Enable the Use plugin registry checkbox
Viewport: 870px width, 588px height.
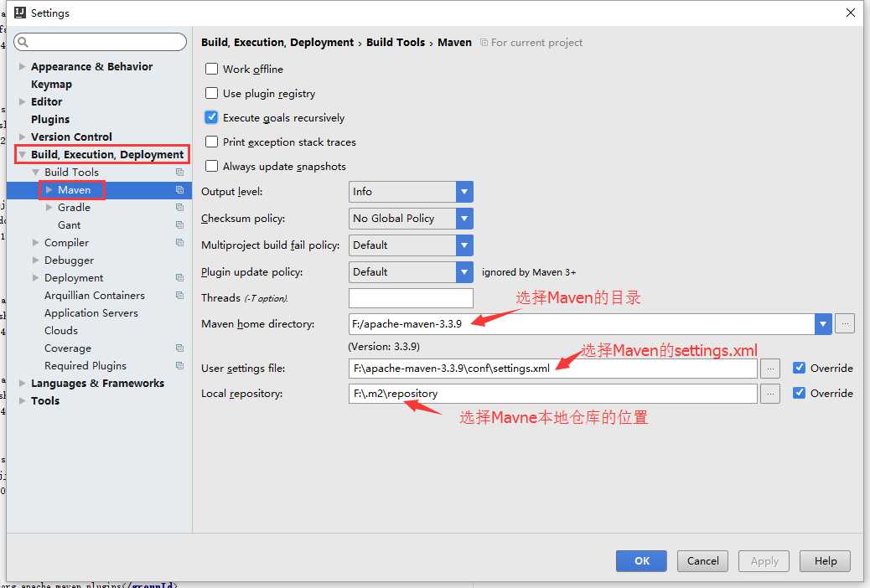[211, 93]
